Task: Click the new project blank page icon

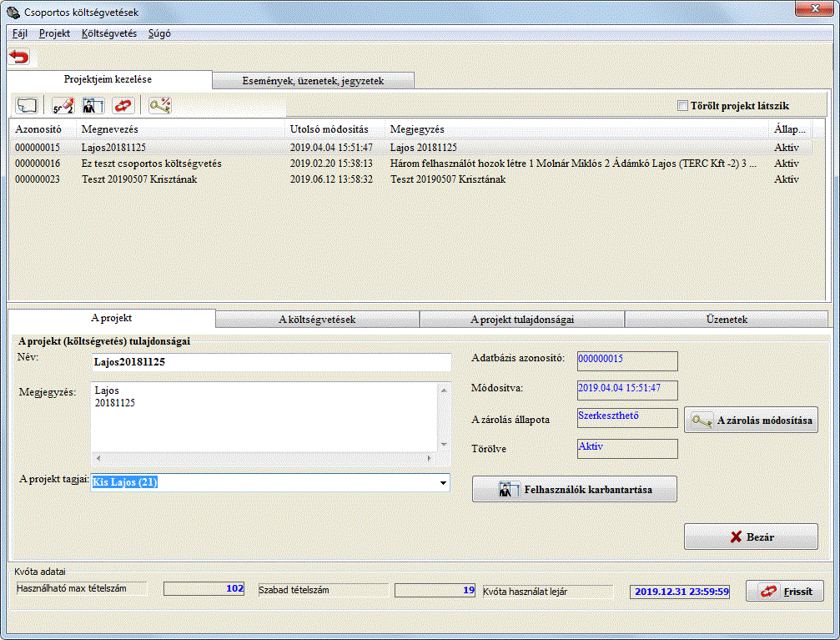Action: pos(28,106)
